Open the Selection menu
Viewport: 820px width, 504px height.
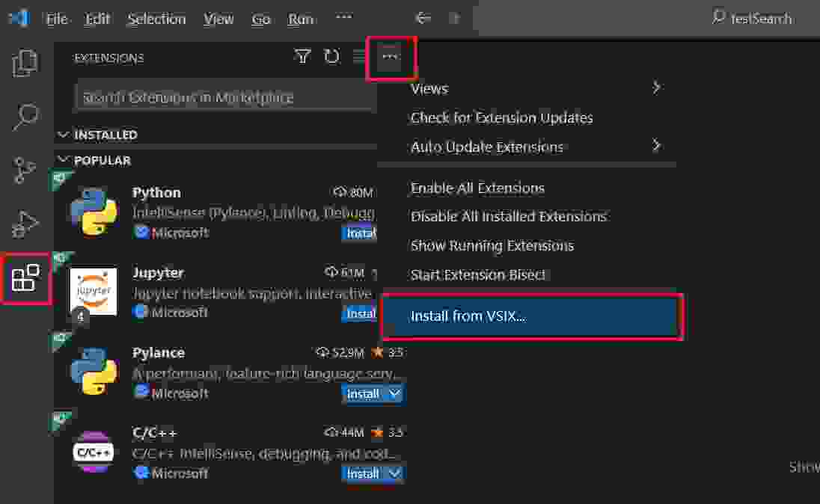tap(156, 19)
